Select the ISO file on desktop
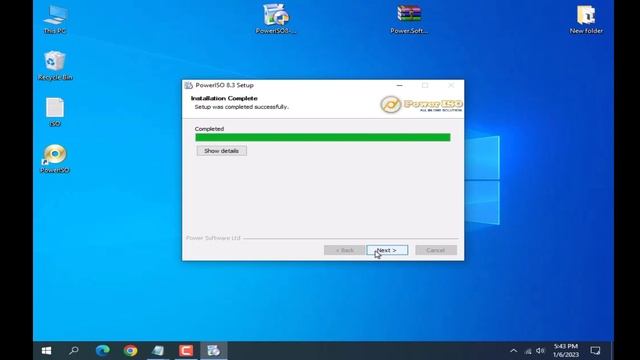Viewport: 640px width, 360px height. 55,112
